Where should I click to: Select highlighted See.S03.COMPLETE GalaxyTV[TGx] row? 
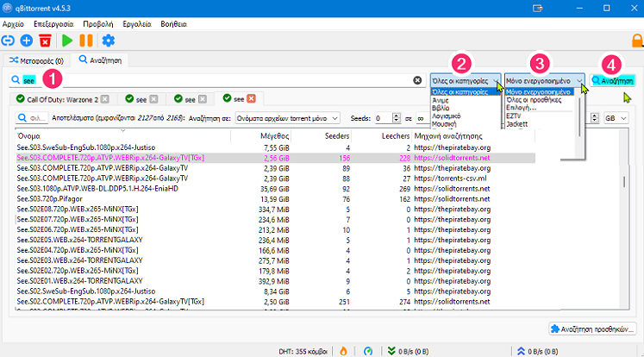(x=275, y=158)
